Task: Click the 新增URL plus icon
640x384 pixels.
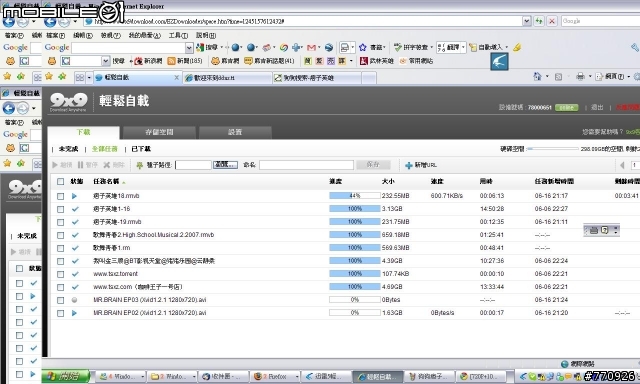Action: pos(409,165)
